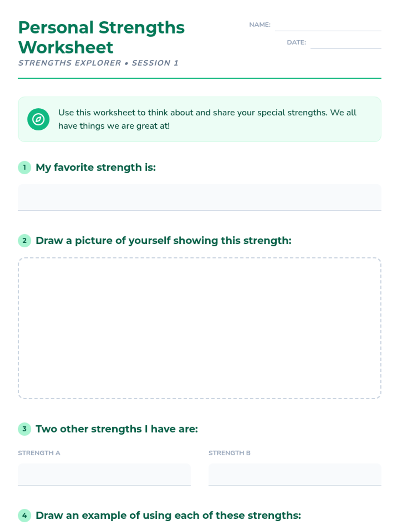Image resolution: width=399 pixels, height=532 pixels.
Task: Click the green compass icon
Action: (x=38, y=119)
